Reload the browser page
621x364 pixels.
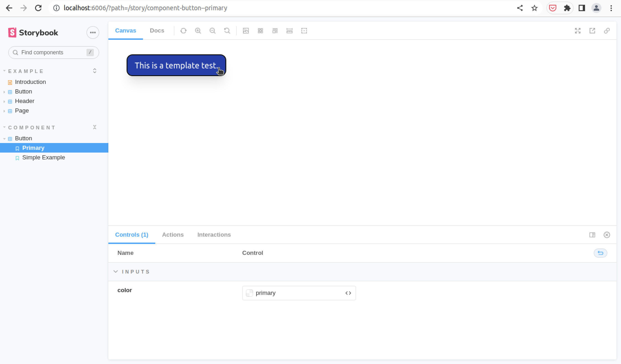coord(38,8)
